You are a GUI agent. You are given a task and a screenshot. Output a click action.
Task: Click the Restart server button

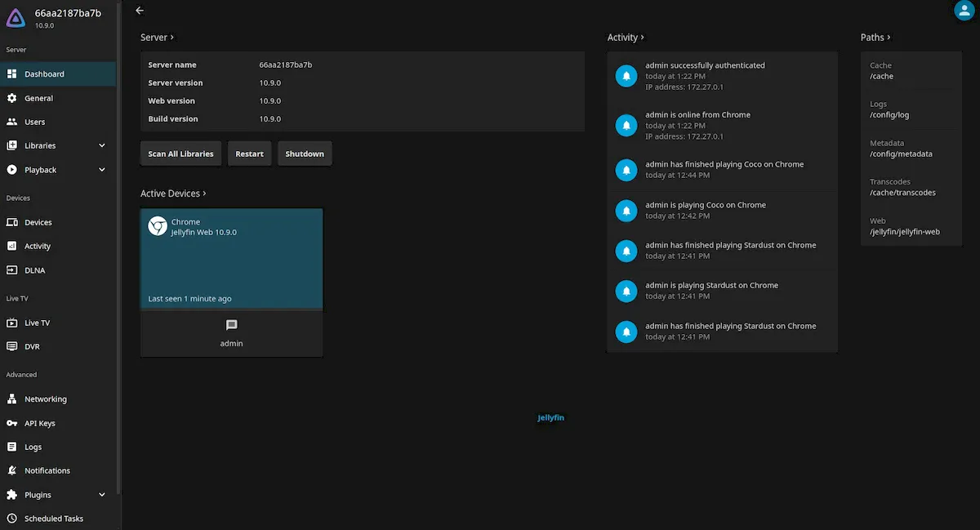pyautogui.click(x=249, y=154)
